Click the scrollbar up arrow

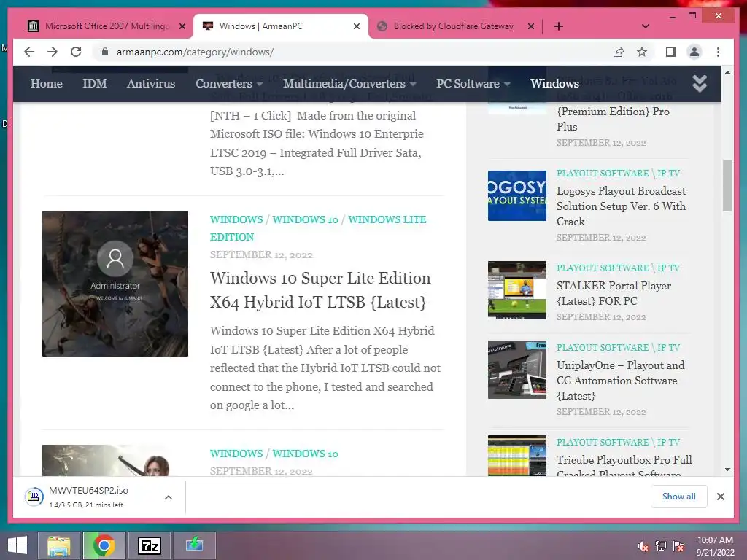point(727,72)
